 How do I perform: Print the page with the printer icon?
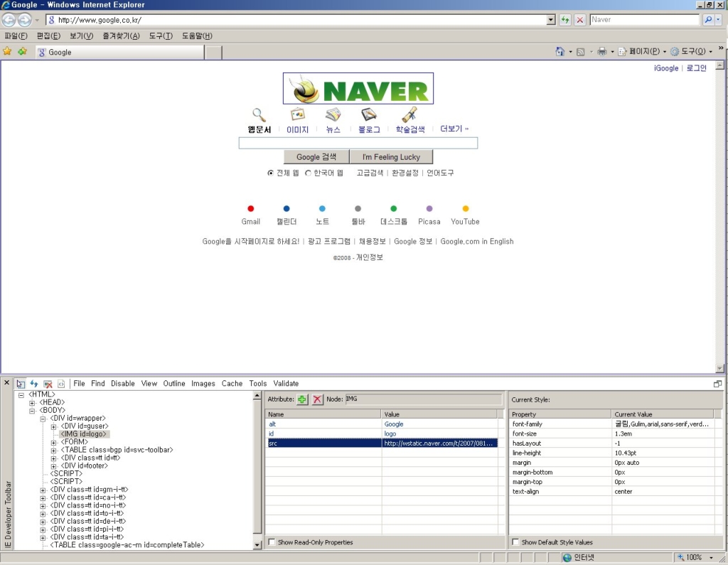pos(601,52)
